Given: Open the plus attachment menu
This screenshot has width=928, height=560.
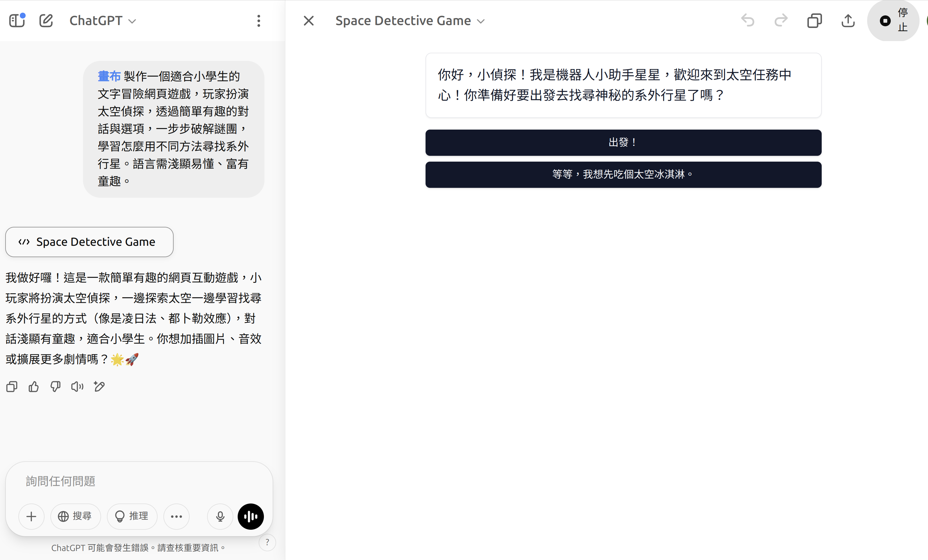Looking at the screenshot, I should pos(31,516).
